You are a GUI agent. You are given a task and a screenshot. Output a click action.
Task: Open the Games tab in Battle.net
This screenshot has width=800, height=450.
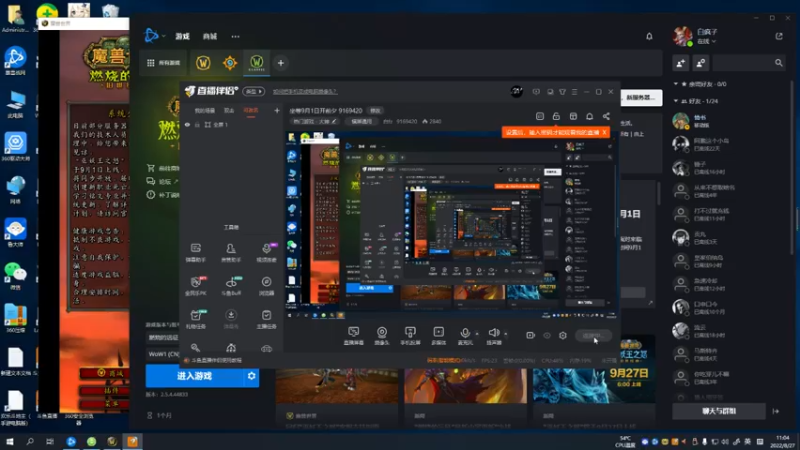[183, 36]
